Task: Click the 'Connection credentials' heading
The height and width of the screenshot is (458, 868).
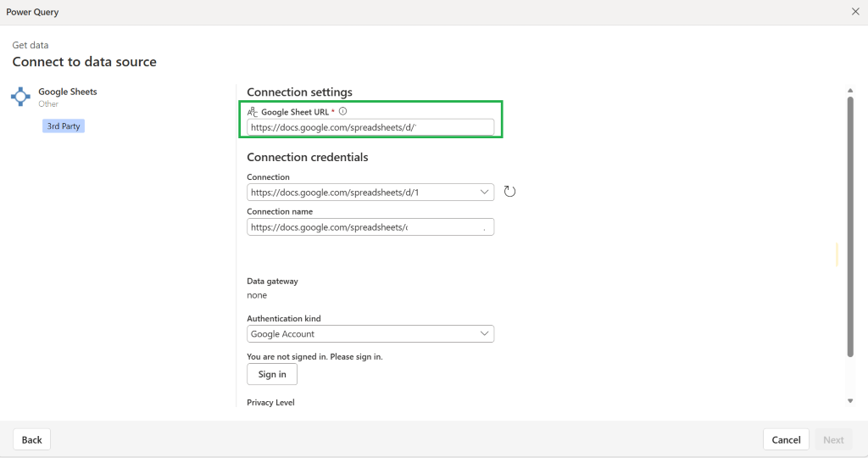Action: 307,157
